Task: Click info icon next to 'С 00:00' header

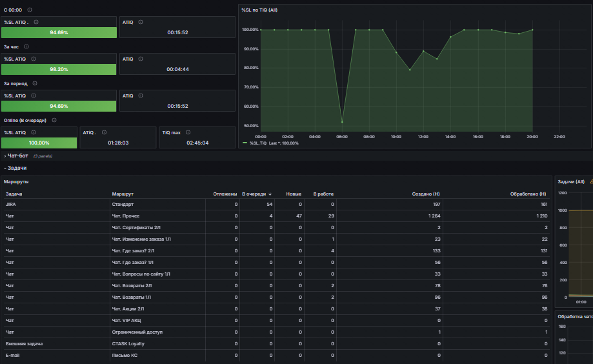Action: (30, 10)
